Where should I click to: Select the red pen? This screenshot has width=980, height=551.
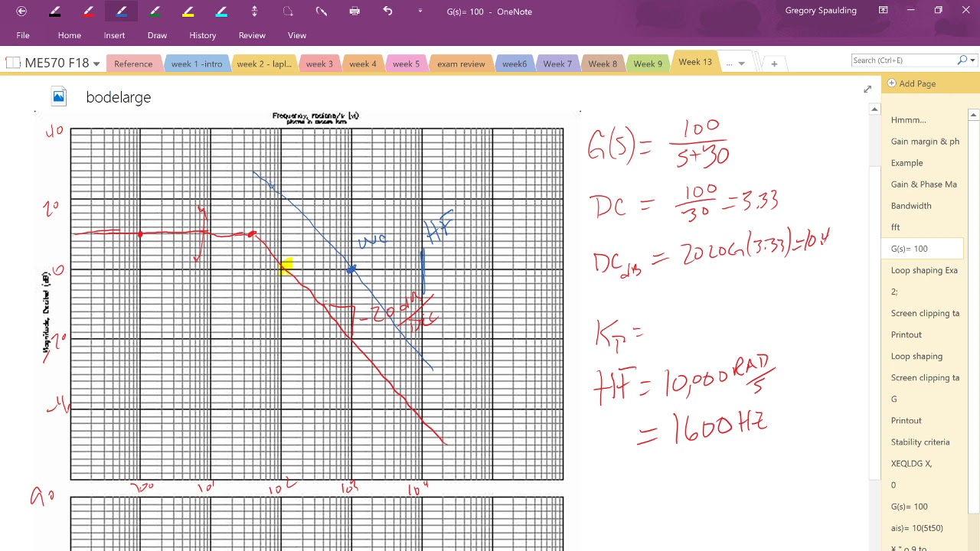[x=88, y=11]
